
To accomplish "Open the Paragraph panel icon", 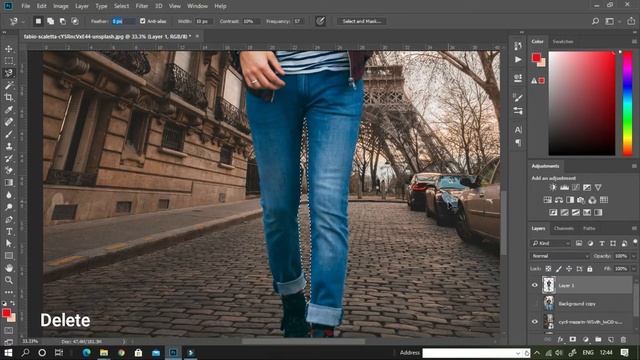I will [518, 143].
